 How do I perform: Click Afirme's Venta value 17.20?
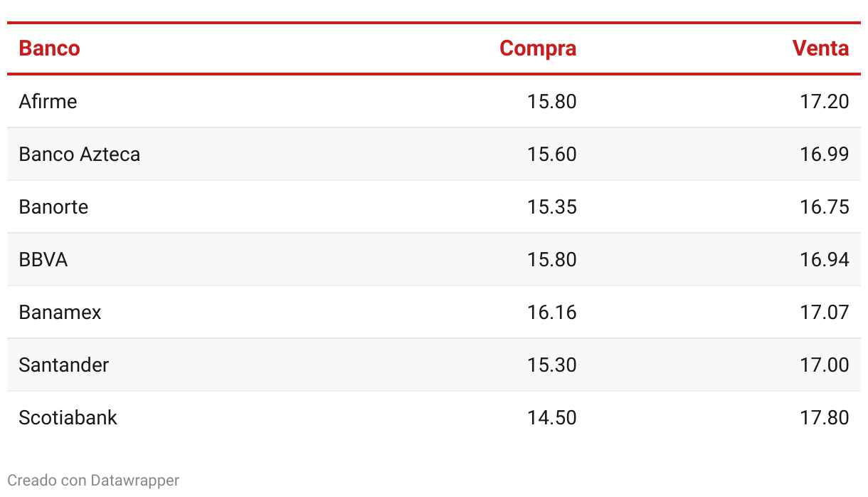tap(825, 101)
